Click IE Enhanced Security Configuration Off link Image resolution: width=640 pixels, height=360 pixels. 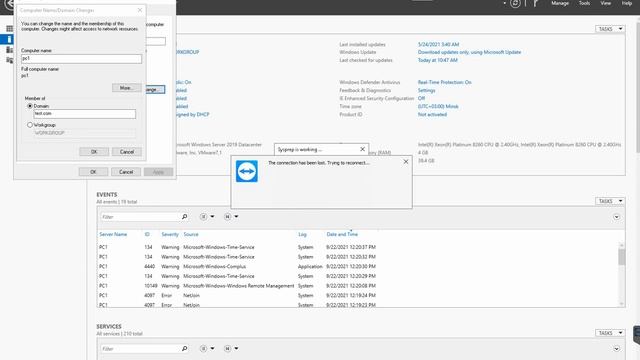click(x=421, y=98)
